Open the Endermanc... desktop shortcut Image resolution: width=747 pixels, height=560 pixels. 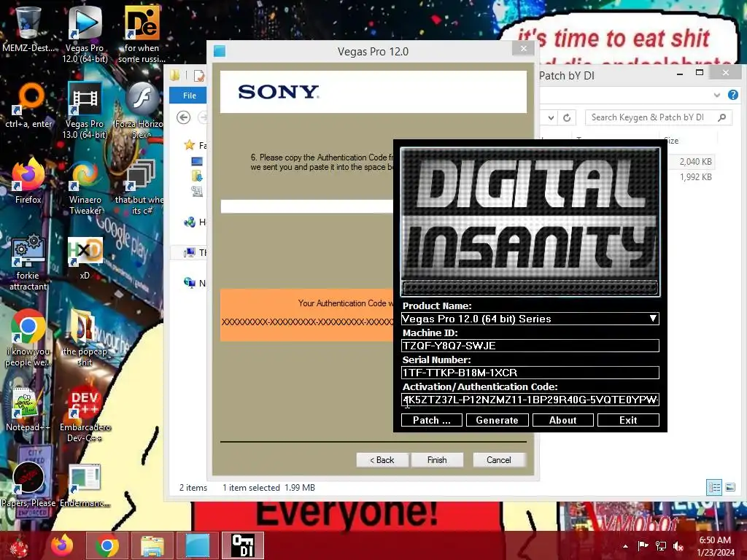pyautogui.click(x=85, y=484)
